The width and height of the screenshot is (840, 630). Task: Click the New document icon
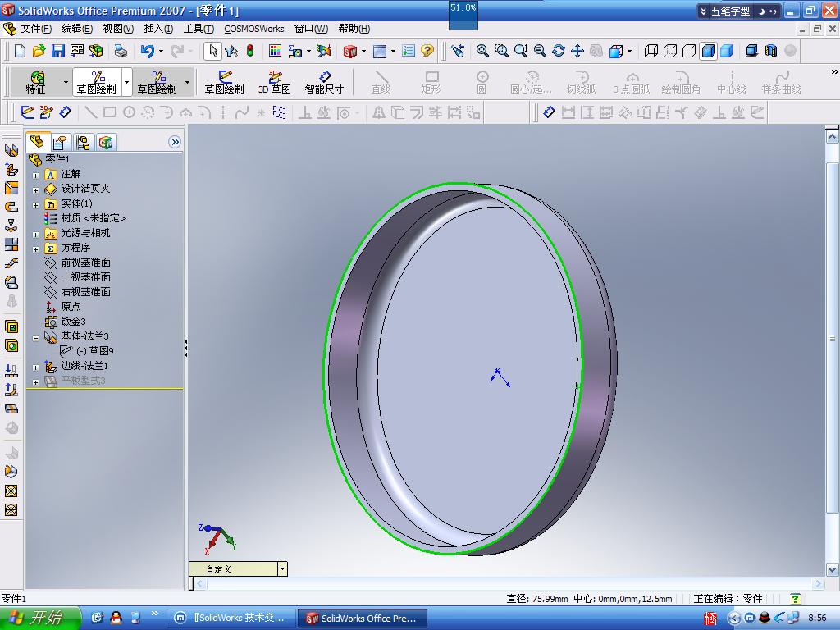[x=20, y=51]
